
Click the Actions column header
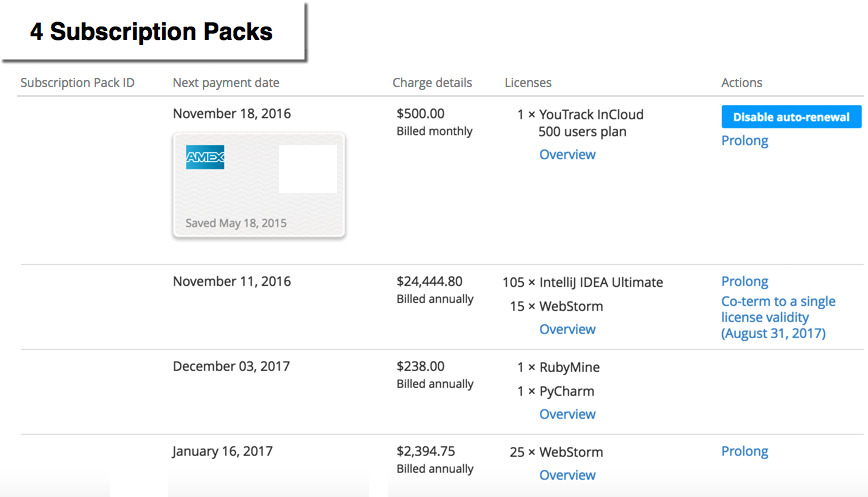point(742,82)
